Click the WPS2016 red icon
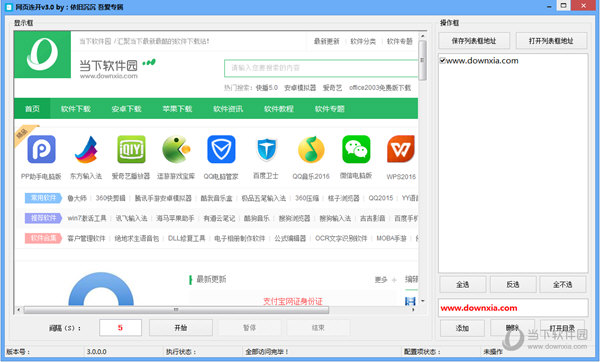The height and width of the screenshot is (362, 600). [x=401, y=149]
